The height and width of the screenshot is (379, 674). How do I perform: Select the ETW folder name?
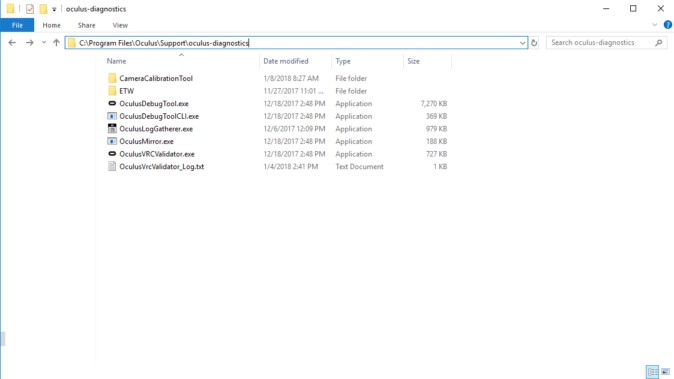[x=127, y=91]
